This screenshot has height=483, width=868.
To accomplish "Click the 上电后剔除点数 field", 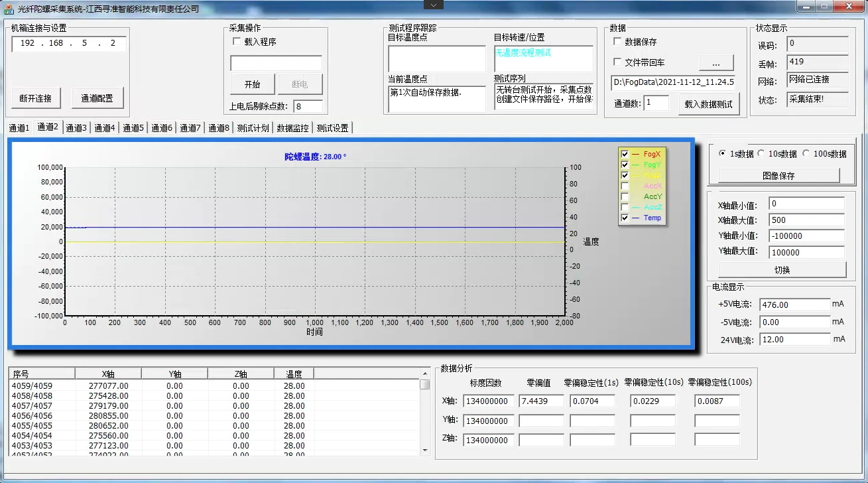I will [x=308, y=106].
